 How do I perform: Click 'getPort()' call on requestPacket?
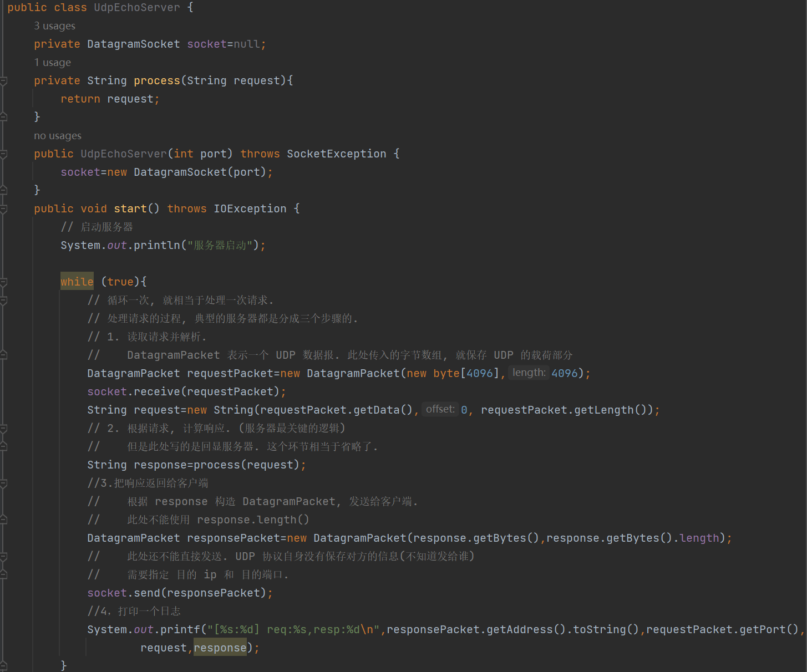(769, 630)
